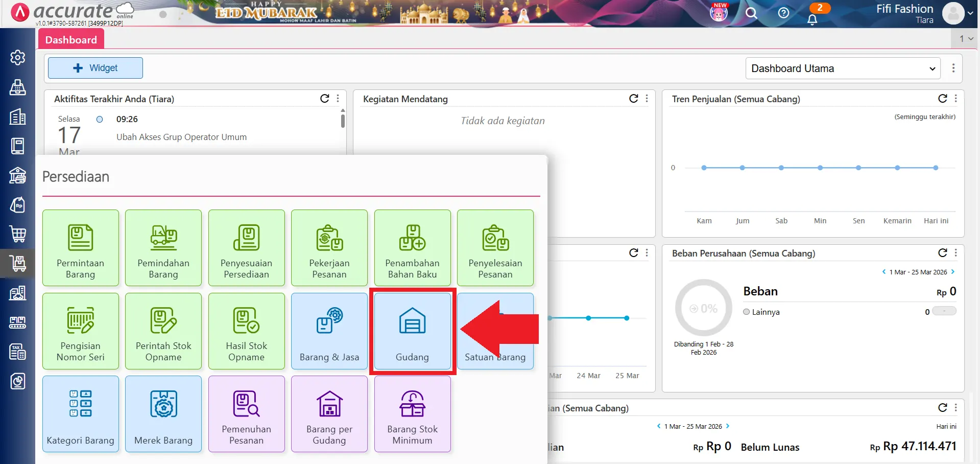Image resolution: width=980 pixels, height=464 pixels.
Task: Click the add Widget button
Action: coord(95,68)
